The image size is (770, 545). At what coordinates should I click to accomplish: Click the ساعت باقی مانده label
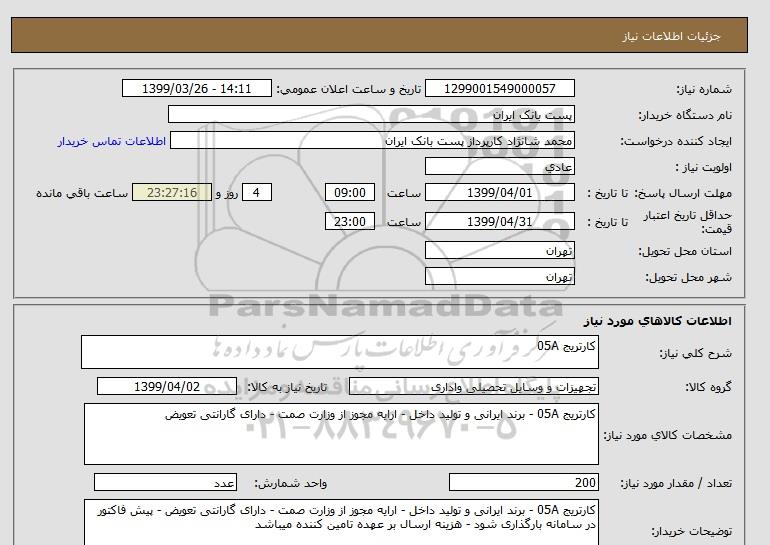[x=82, y=193]
